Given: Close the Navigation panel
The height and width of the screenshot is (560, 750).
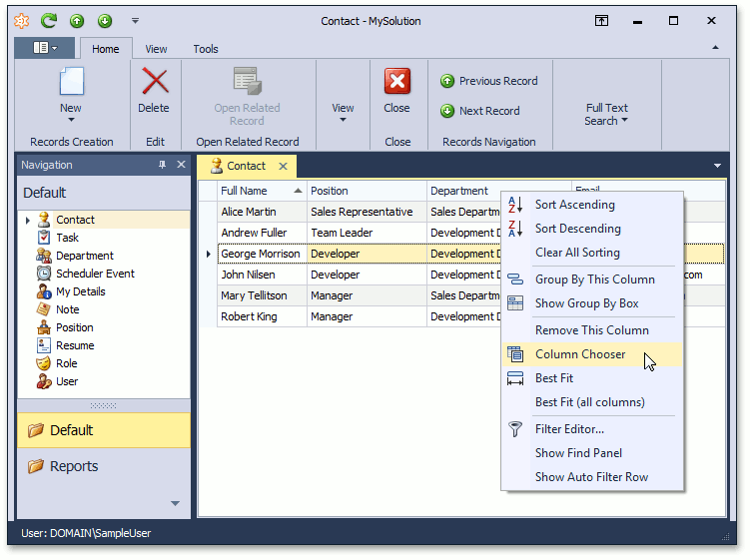Looking at the screenshot, I should tap(182, 165).
